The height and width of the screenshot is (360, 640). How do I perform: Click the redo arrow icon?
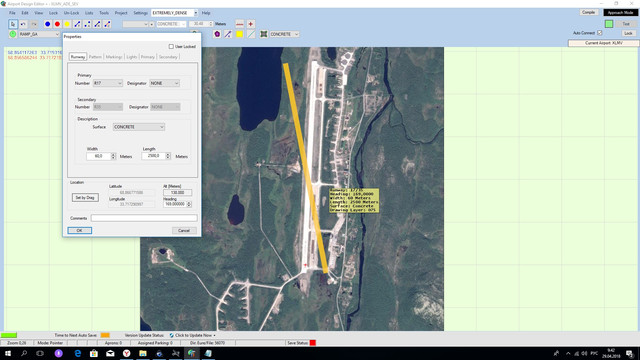pos(34,24)
